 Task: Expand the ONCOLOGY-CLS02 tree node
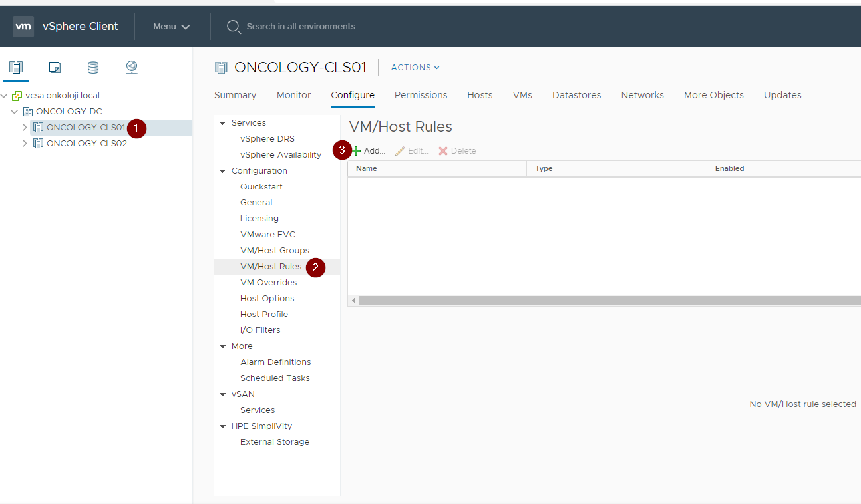coord(25,144)
